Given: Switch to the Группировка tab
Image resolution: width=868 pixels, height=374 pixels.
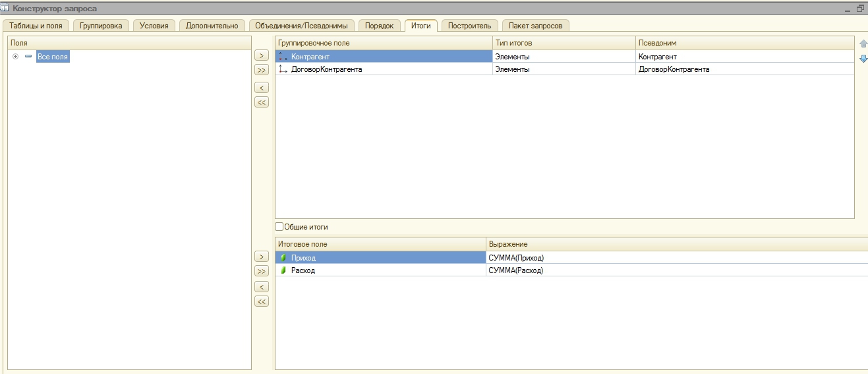Looking at the screenshot, I should 101,26.
